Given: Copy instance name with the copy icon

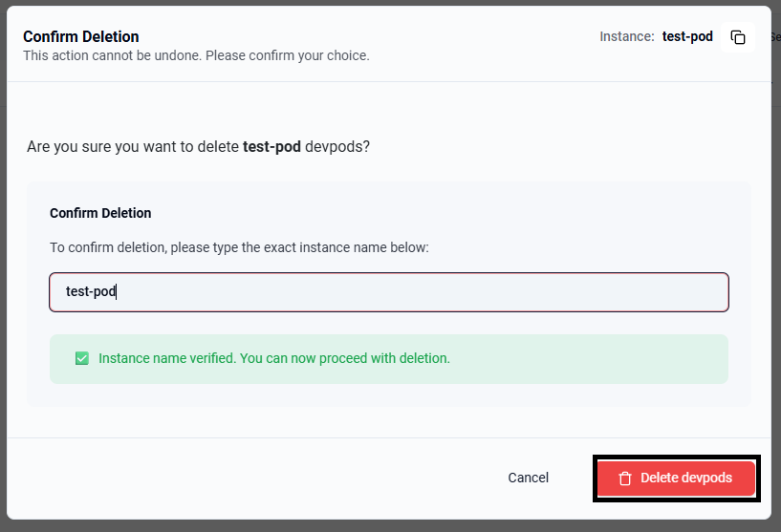Looking at the screenshot, I should 738,37.
